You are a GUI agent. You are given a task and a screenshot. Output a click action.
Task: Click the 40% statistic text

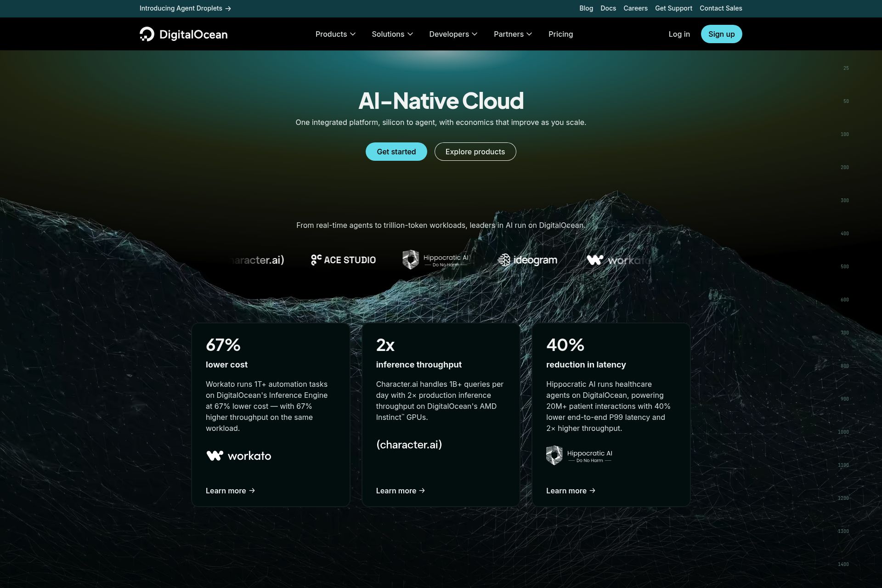pos(565,345)
